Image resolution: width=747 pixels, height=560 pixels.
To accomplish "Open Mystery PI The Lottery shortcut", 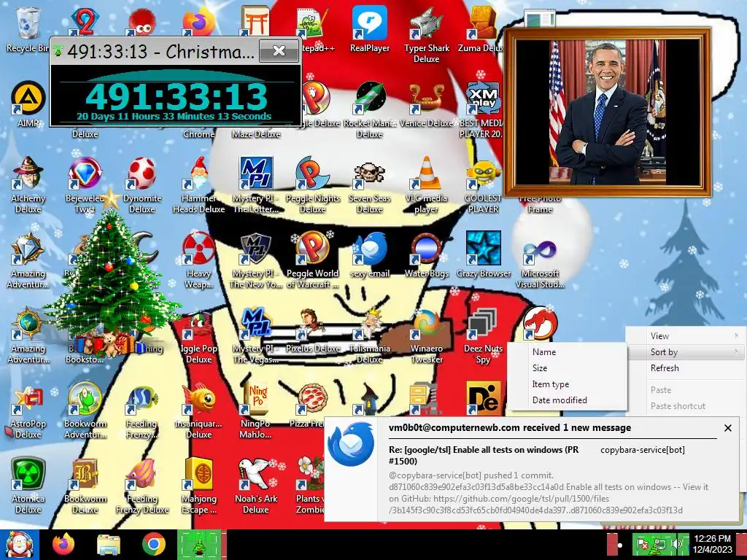I will [x=256, y=184].
